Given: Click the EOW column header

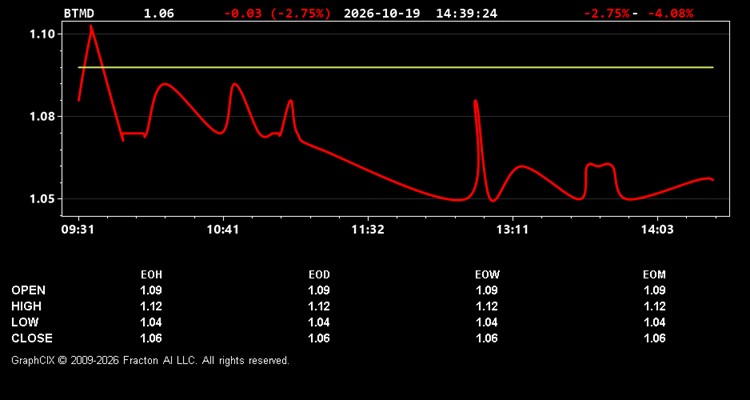Looking at the screenshot, I should 487,275.
